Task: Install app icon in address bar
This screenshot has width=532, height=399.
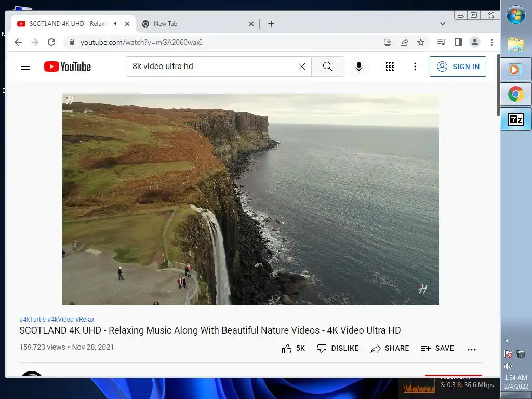Action: click(388, 42)
